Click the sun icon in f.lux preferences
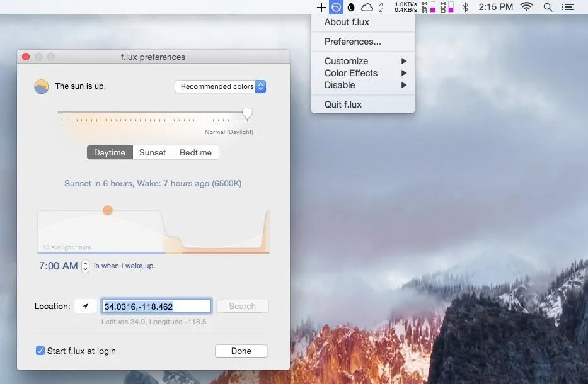Screen dimensions: 588x384 (x=41, y=86)
